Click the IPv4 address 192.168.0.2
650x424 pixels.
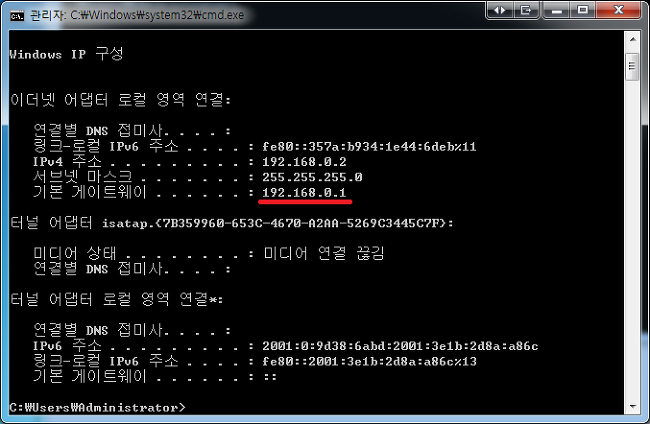point(304,162)
